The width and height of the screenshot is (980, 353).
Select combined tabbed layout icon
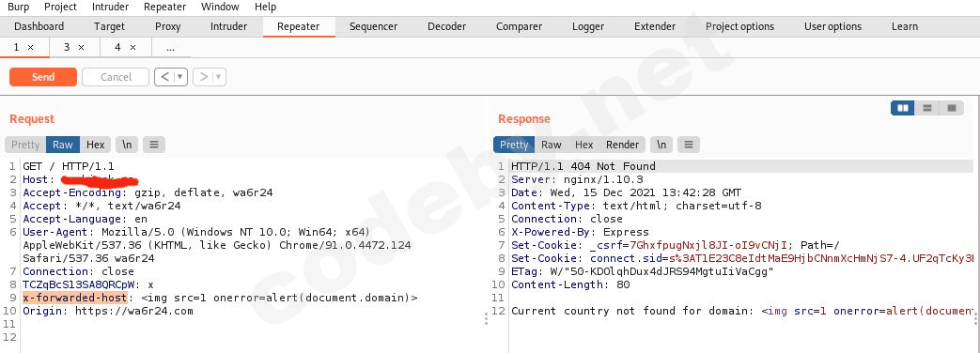[952, 108]
